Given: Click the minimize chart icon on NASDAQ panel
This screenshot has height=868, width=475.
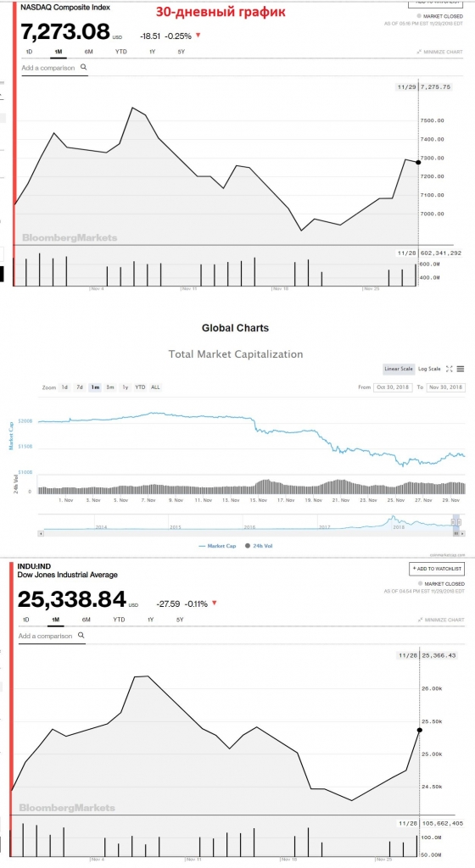Looking at the screenshot, I should click(419, 52).
